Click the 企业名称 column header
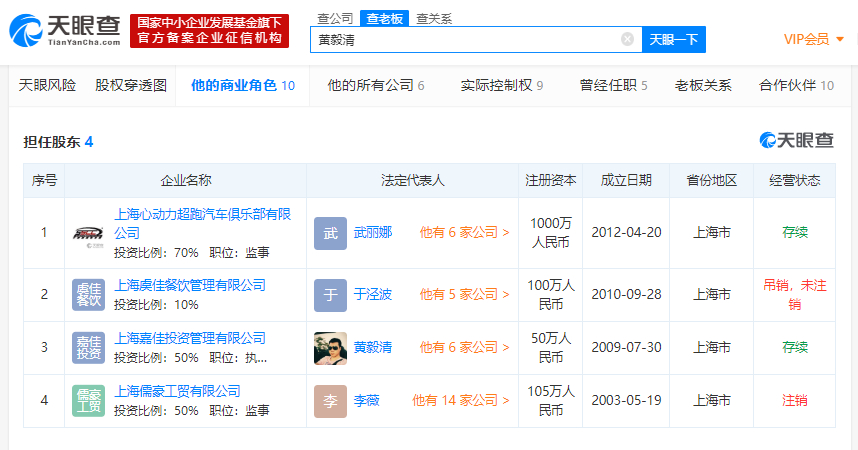 click(x=185, y=181)
